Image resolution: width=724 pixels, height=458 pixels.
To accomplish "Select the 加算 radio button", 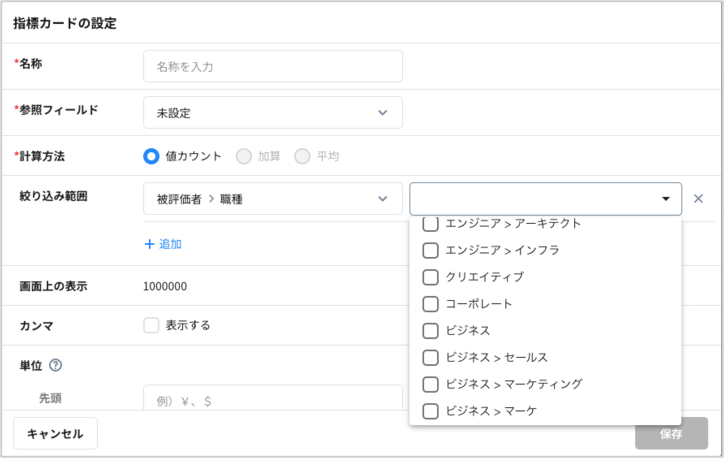I will (244, 156).
